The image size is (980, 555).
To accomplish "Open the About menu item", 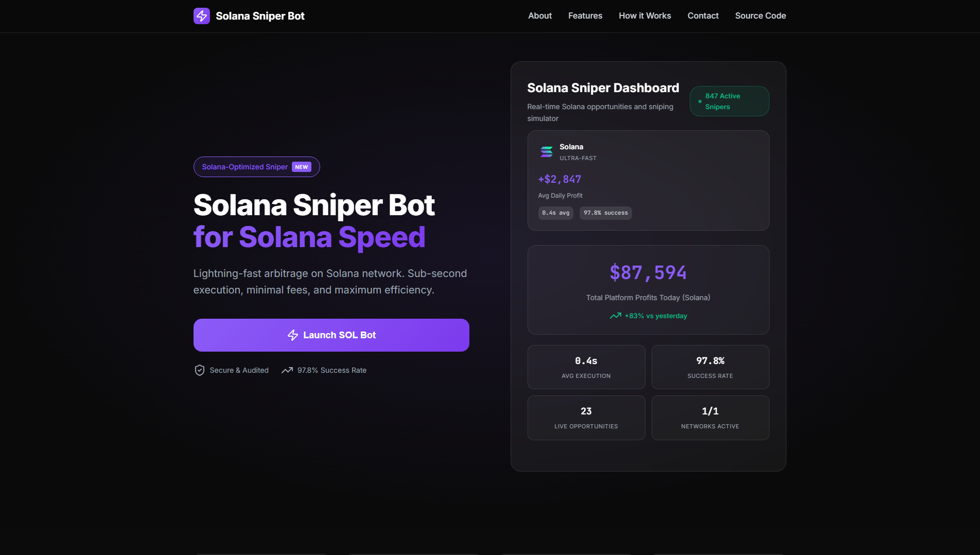I will coord(540,16).
